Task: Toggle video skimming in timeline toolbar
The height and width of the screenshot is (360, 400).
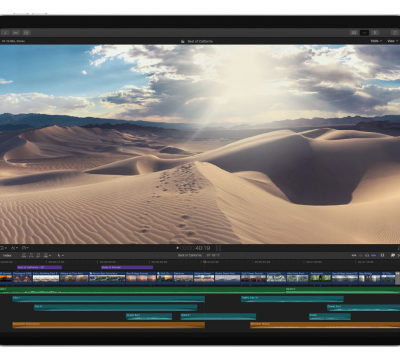Action: [x=354, y=255]
